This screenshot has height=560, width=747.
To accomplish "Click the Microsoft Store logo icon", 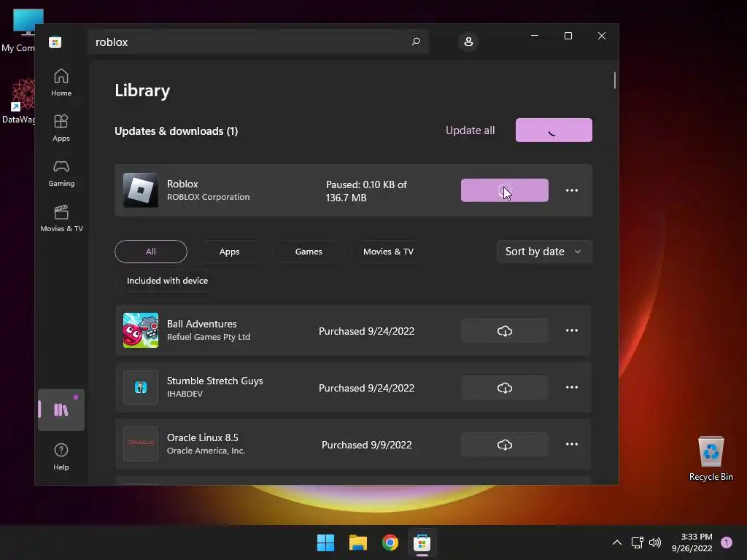I will tap(55, 42).
